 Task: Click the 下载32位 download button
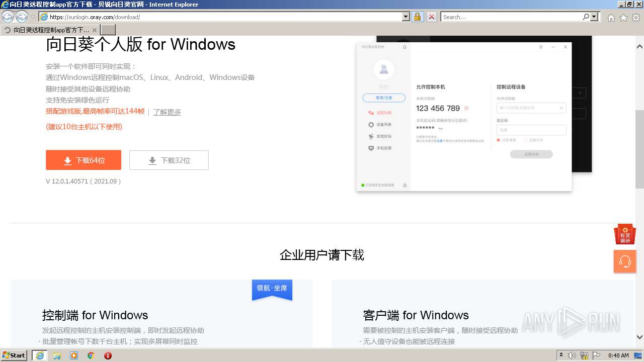coord(169,160)
